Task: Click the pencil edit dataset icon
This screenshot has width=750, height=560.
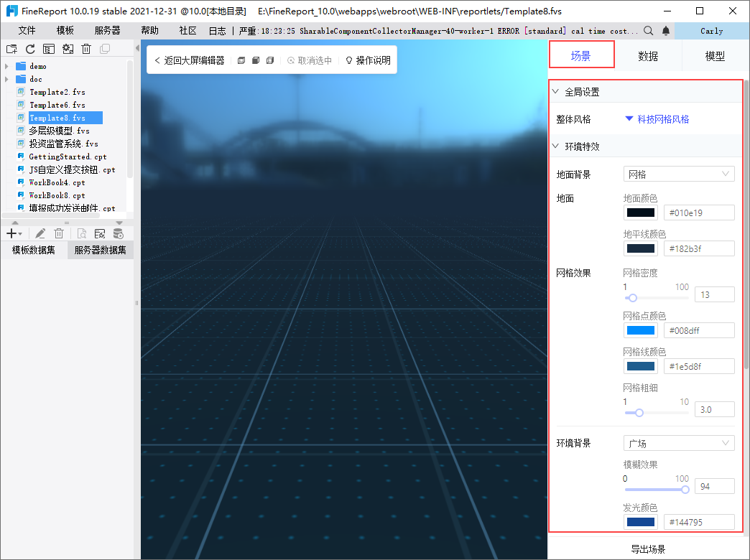Action: (40, 233)
